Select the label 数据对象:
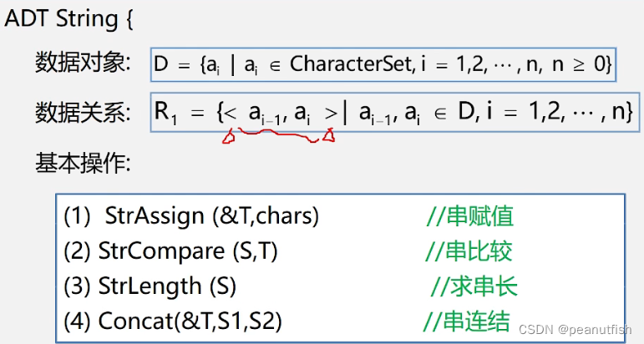Image resolution: width=644 pixels, height=344 pixels. click(x=83, y=63)
